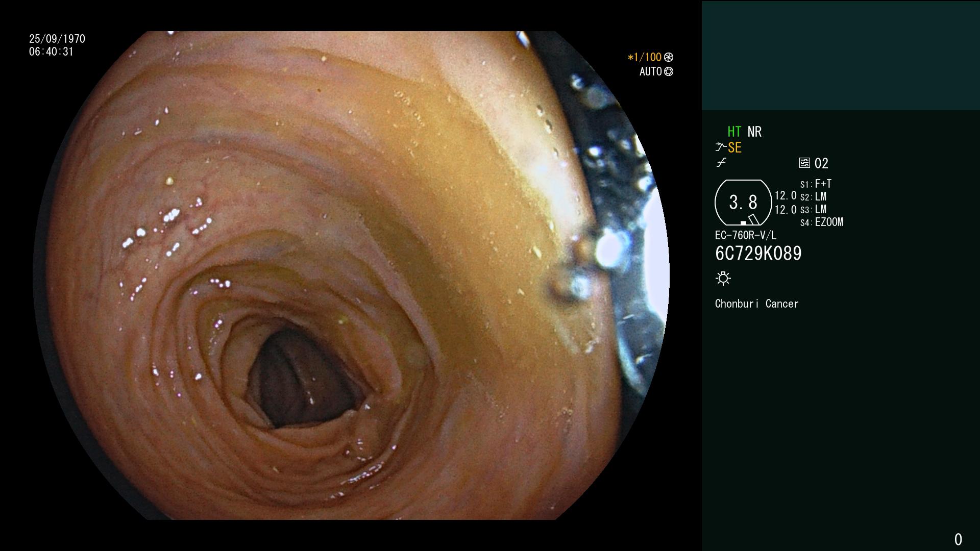Click the S4: EZOOM switch assignment
Image resolution: width=980 pixels, height=551 pixels.
pos(822,222)
